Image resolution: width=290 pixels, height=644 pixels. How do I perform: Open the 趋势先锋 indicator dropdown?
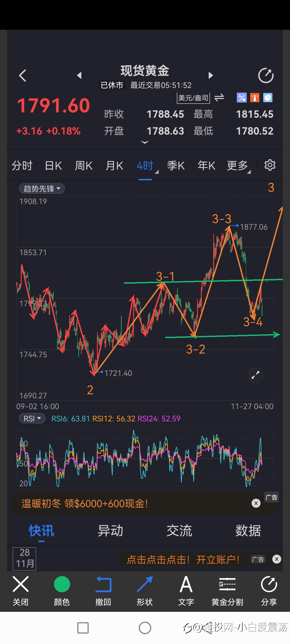click(42, 189)
